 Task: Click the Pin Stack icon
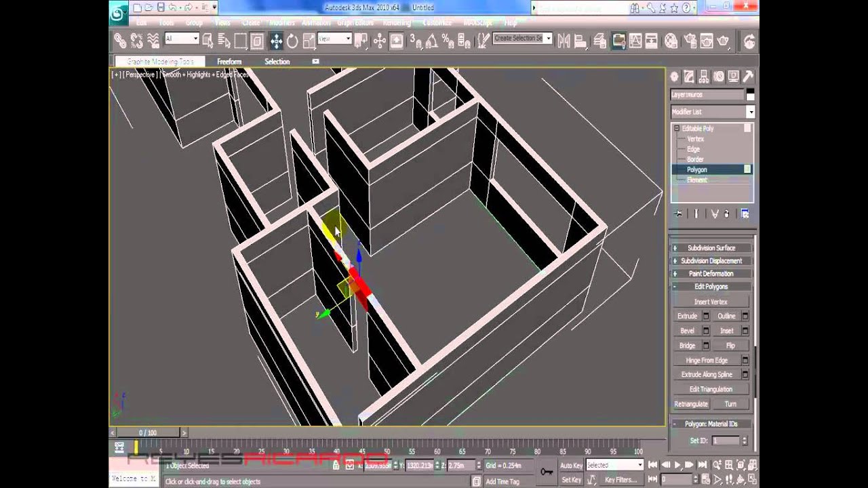[x=678, y=214]
